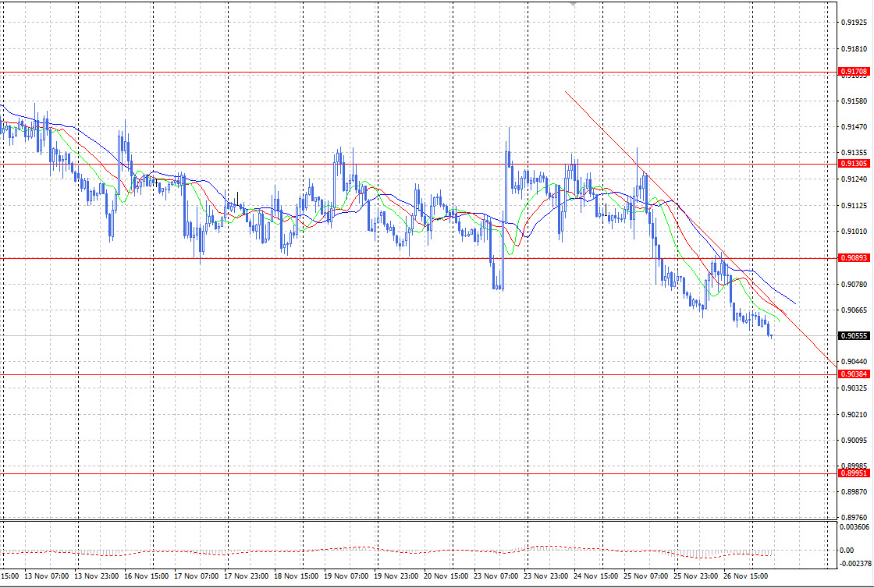Click the indicator scale value 0.00
874x588 pixels.
[x=847, y=550]
